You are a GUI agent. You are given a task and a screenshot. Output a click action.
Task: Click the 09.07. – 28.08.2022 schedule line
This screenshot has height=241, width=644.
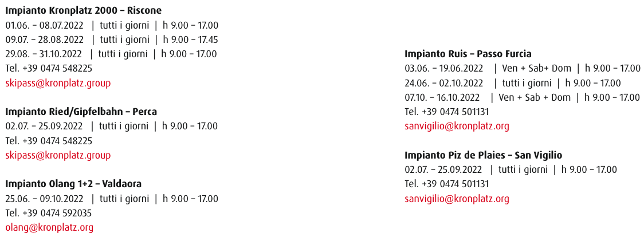pos(112,40)
